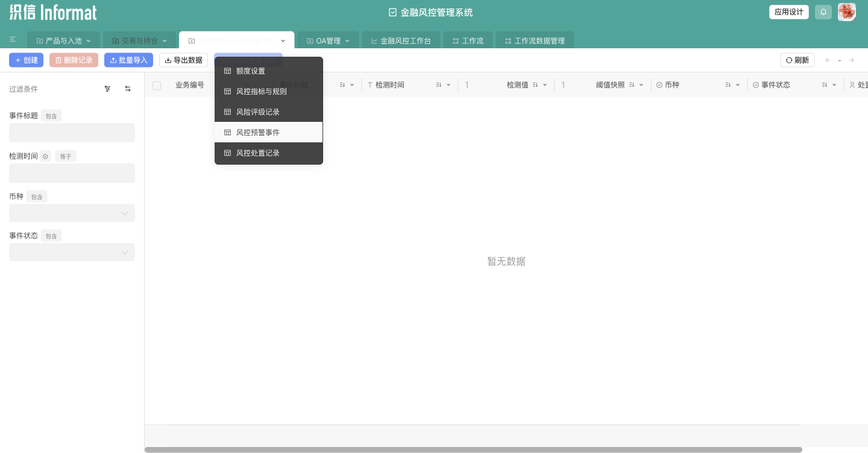868x453 pixels.
Task: Click sort icon in 检测时间 column
Action: (x=439, y=85)
